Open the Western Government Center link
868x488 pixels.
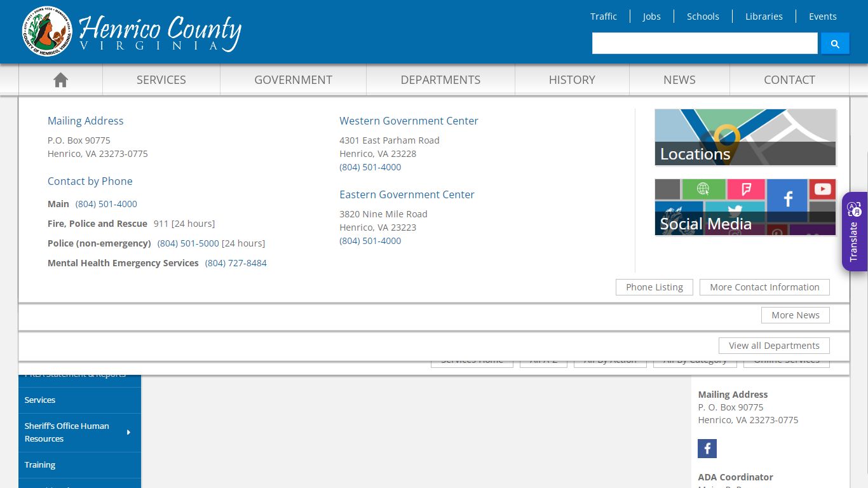click(409, 121)
